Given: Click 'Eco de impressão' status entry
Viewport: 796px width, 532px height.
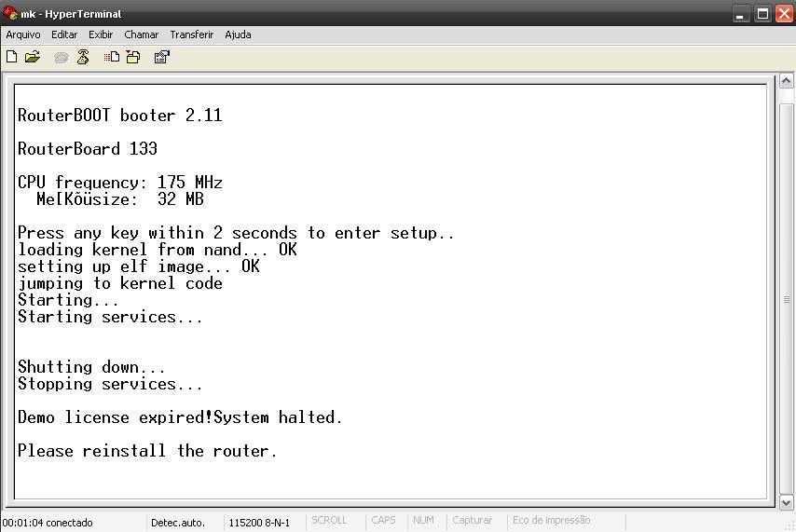Looking at the screenshot, I should pos(551,520).
